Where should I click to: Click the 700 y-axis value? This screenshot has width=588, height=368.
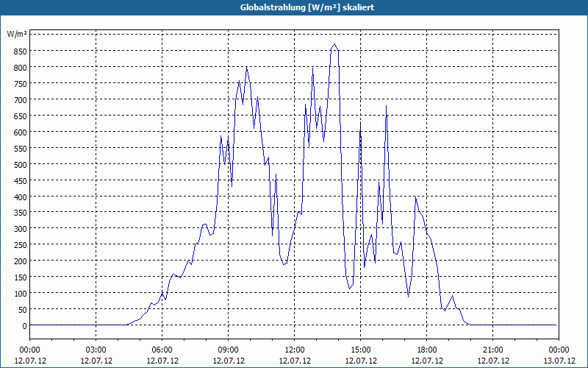(x=21, y=99)
